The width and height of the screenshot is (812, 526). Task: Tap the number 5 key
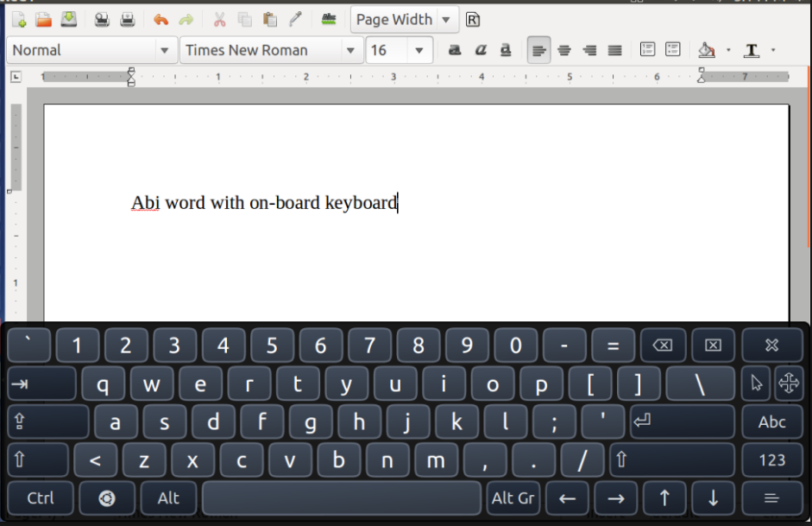(272, 345)
